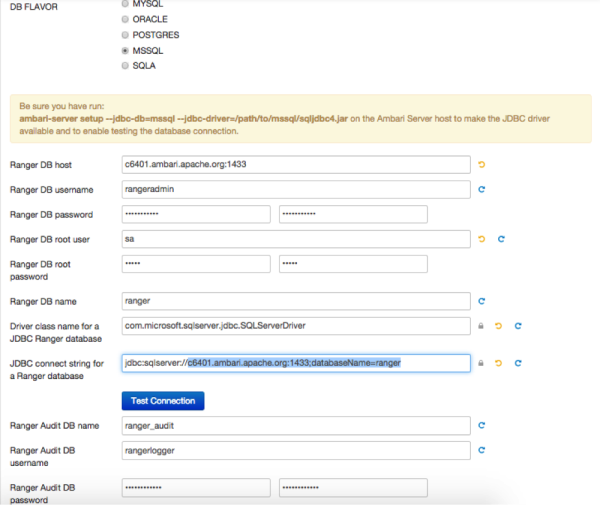Focus the Ranger Audit DB username field
This screenshot has height=505, width=600.
coord(296,451)
